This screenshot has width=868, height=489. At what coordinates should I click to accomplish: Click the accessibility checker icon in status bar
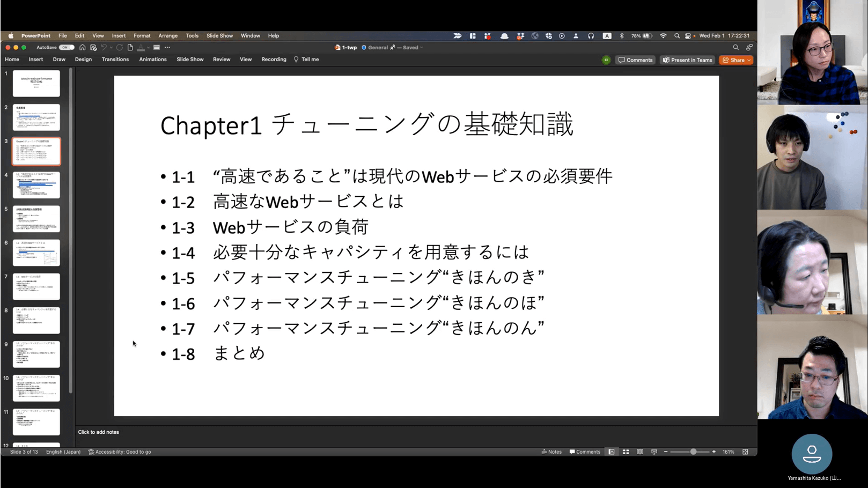tap(91, 452)
